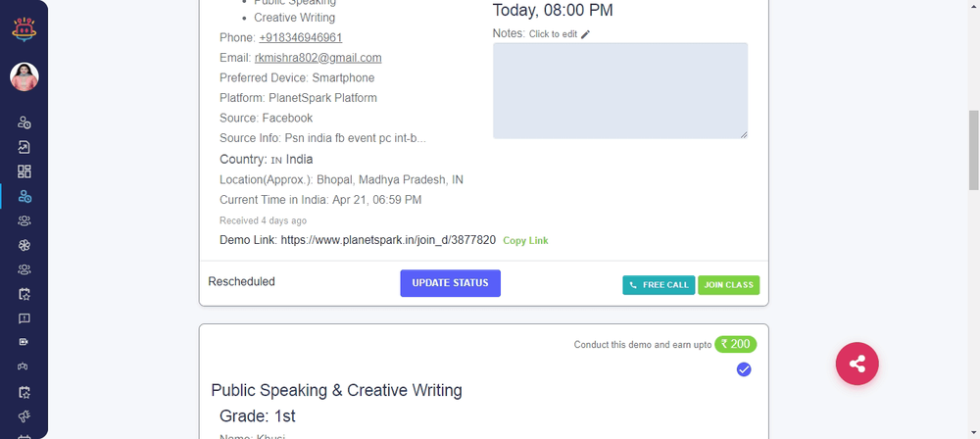Click the "Today, 08:00 PM" time heading

(553, 10)
